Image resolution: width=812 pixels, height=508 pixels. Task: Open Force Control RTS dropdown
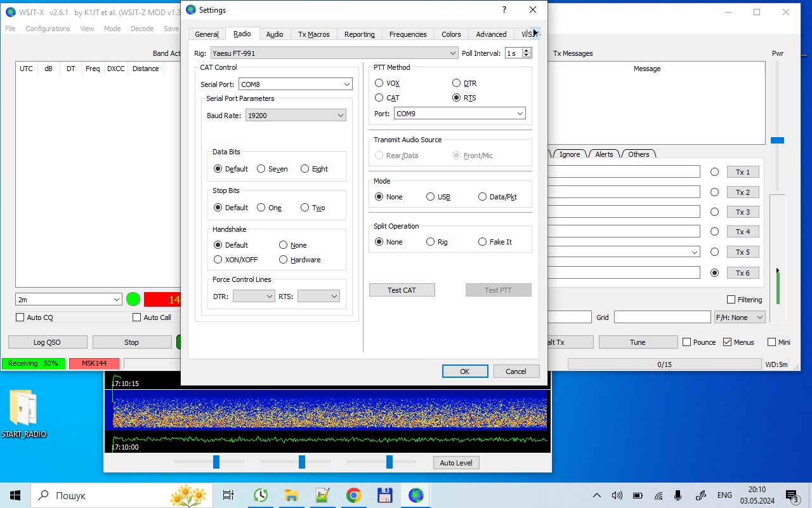tap(318, 297)
